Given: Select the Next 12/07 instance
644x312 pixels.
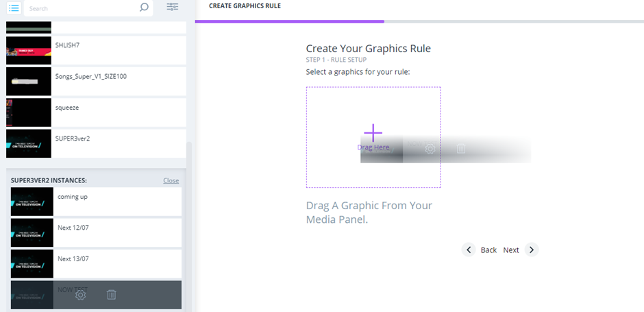Looking at the screenshot, I should click(96, 233).
